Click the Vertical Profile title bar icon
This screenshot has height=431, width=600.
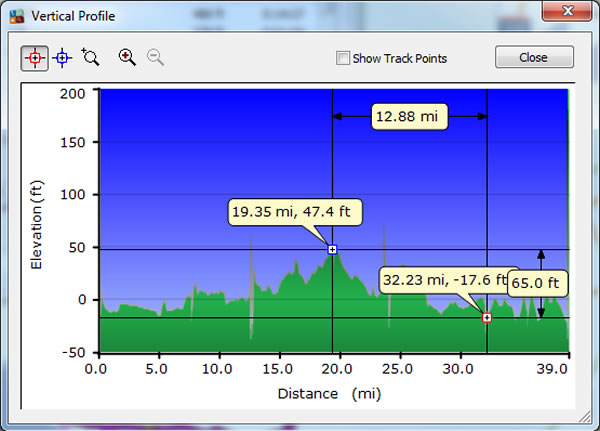tap(17, 16)
